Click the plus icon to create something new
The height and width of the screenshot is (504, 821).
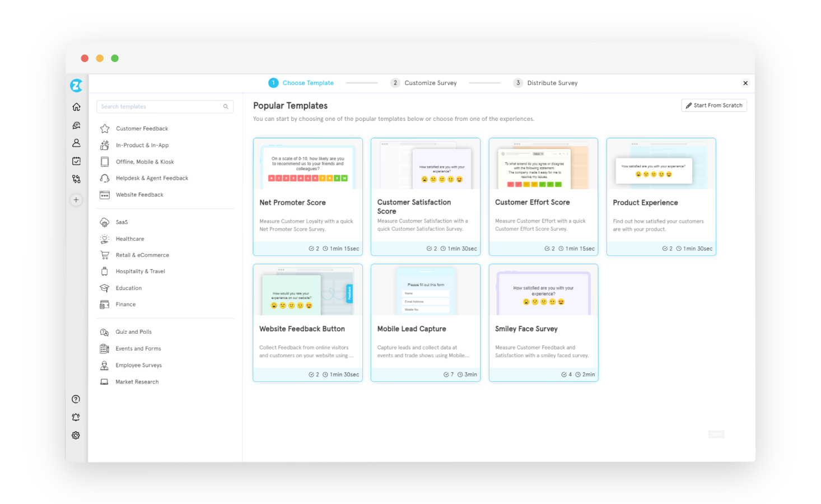[76, 199]
